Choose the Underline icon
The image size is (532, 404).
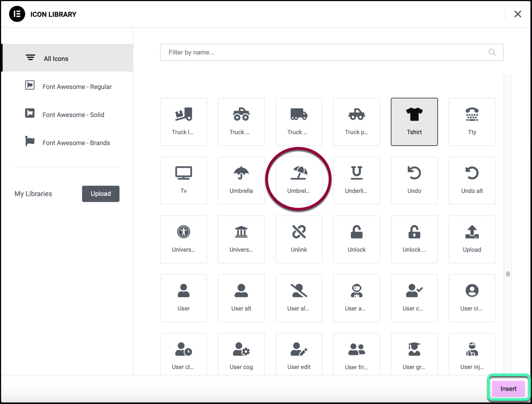[356, 180]
